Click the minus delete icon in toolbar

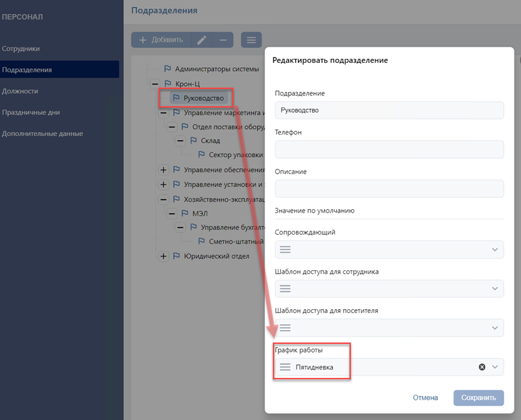tap(223, 40)
